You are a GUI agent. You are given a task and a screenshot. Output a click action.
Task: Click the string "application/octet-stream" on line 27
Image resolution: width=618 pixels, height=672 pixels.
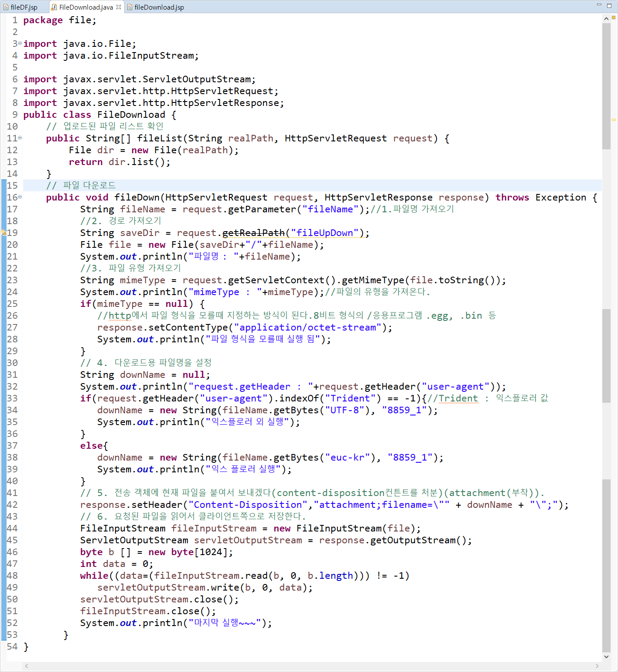[308, 327]
